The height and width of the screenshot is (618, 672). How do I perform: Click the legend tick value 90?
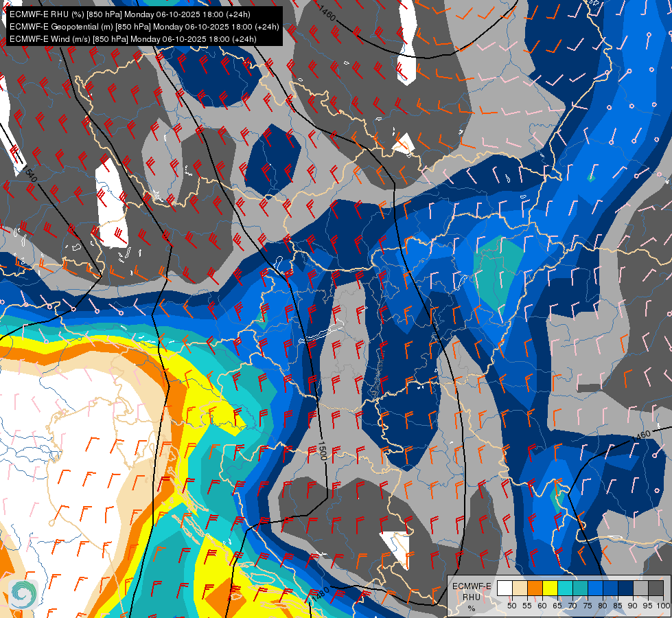633,606
